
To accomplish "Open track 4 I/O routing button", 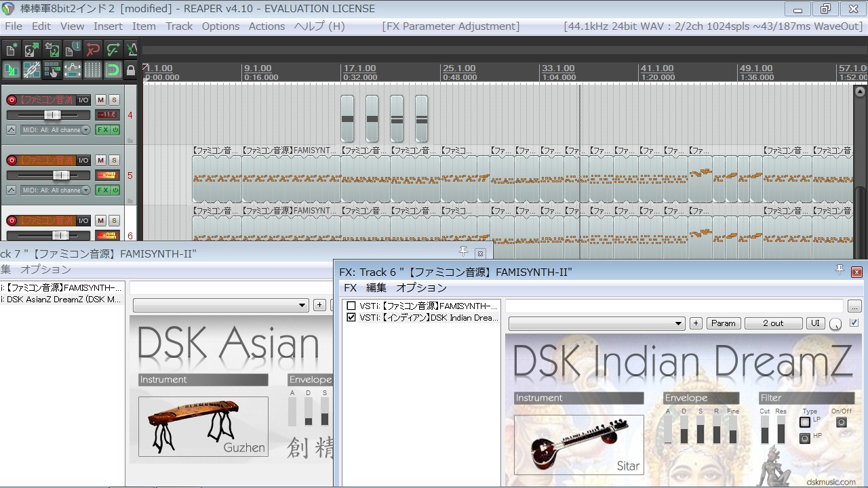I will (x=83, y=100).
